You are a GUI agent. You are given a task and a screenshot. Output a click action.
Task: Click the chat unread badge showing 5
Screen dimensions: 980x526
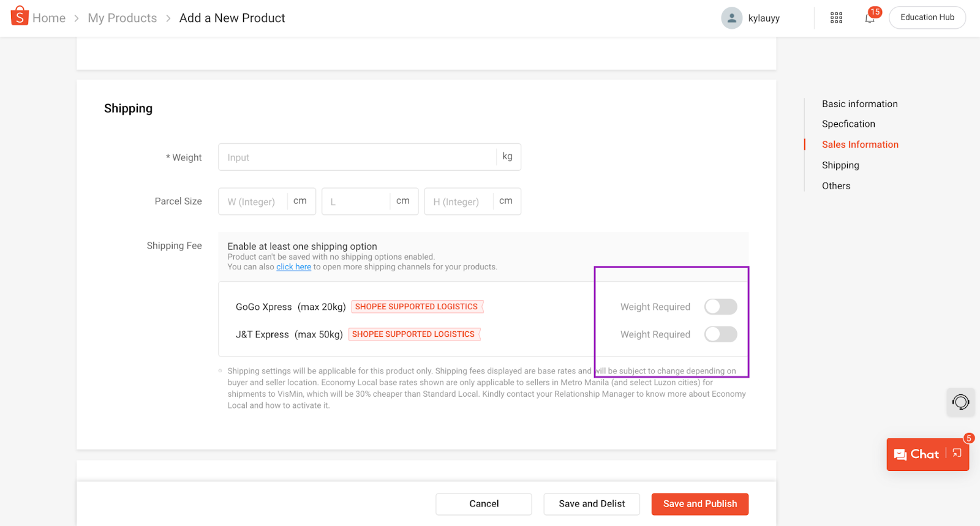click(968, 438)
